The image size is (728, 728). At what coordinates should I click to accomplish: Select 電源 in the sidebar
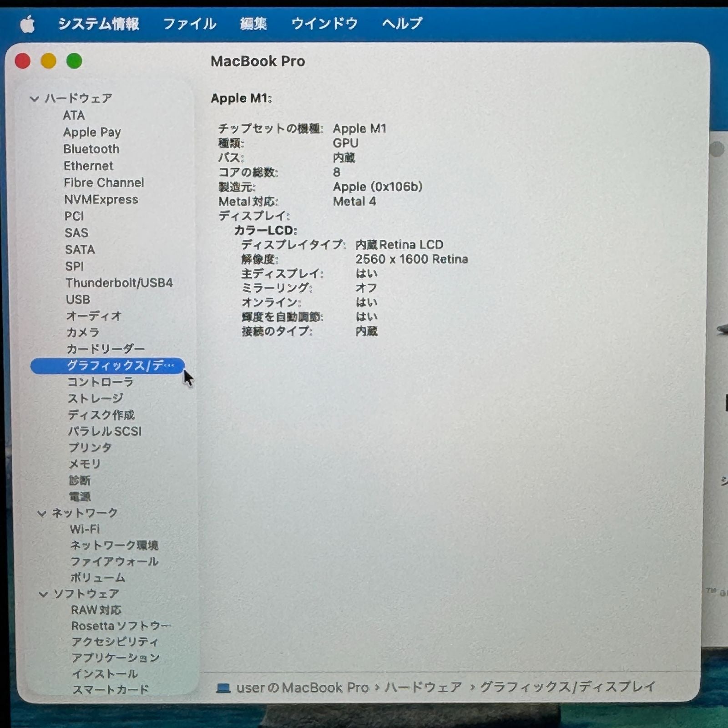pyautogui.click(x=80, y=497)
